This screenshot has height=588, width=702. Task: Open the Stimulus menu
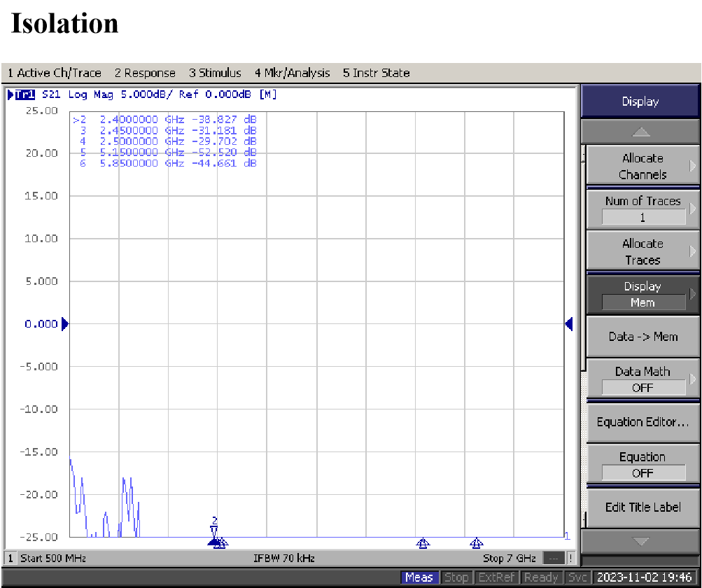[215, 73]
